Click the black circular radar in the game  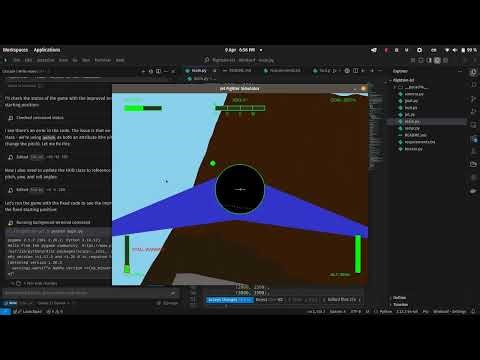tap(240, 189)
